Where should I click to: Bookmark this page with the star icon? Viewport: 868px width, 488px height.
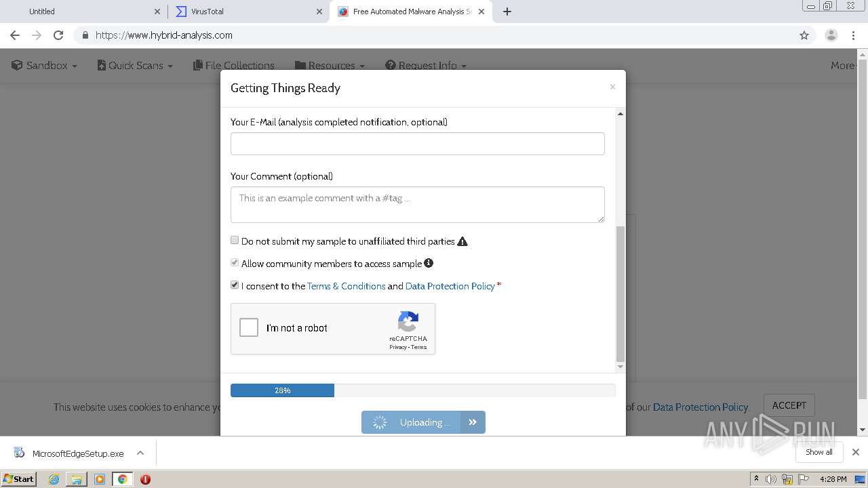click(x=804, y=35)
